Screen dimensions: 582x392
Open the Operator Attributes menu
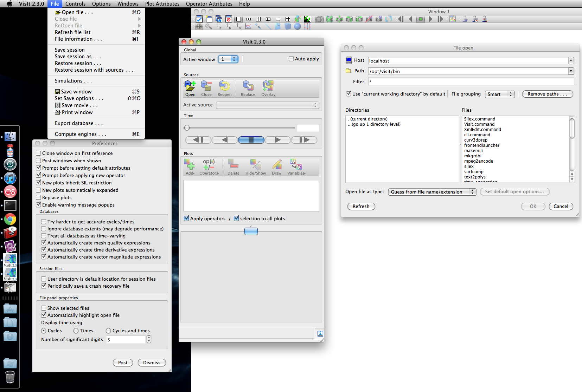coord(209,4)
